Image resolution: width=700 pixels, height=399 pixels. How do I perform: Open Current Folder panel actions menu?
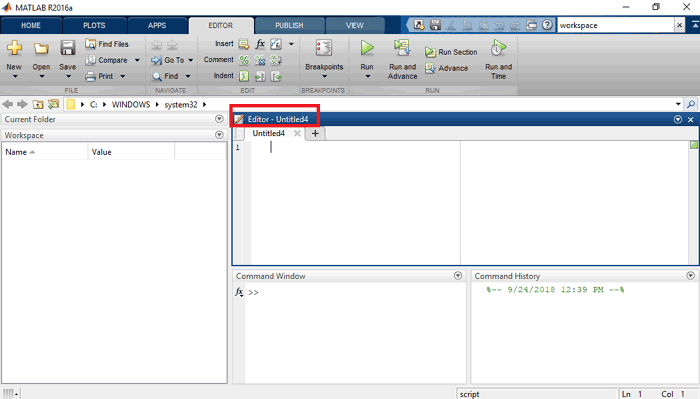[x=219, y=119]
